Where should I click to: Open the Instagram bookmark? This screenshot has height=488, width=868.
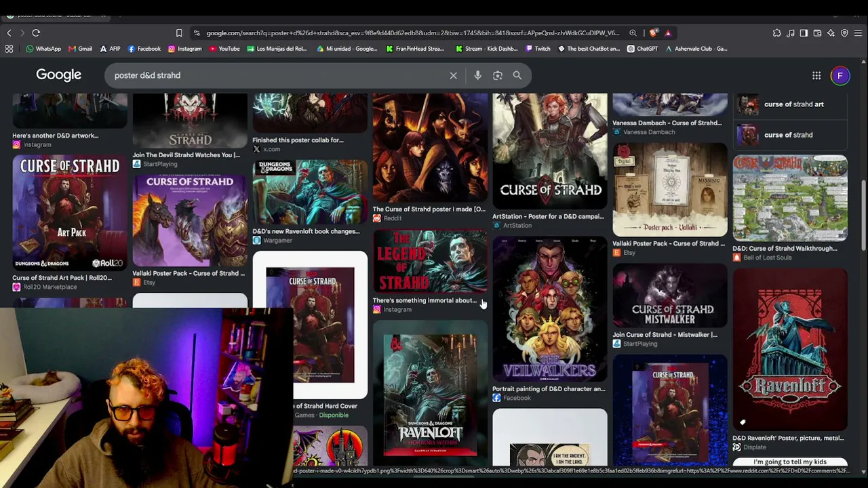(x=184, y=49)
